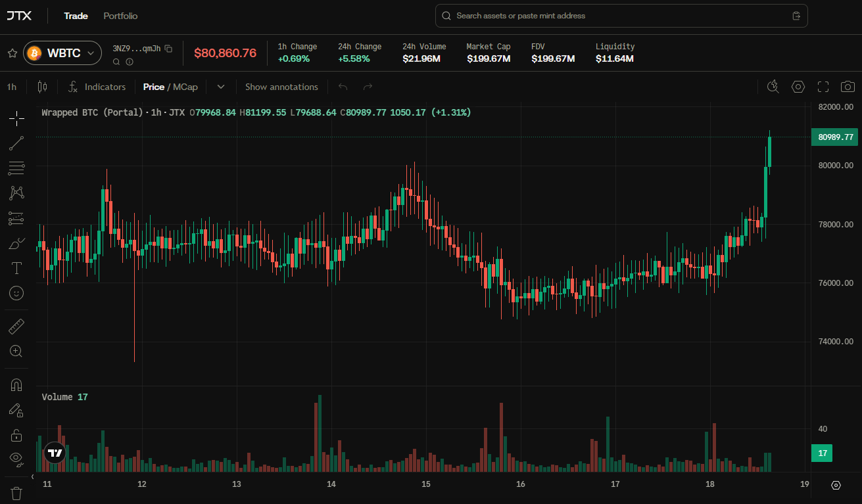Switch chart to MCap mode
This screenshot has height=504, width=862.
pyautogui.click(x=185, y=87)
